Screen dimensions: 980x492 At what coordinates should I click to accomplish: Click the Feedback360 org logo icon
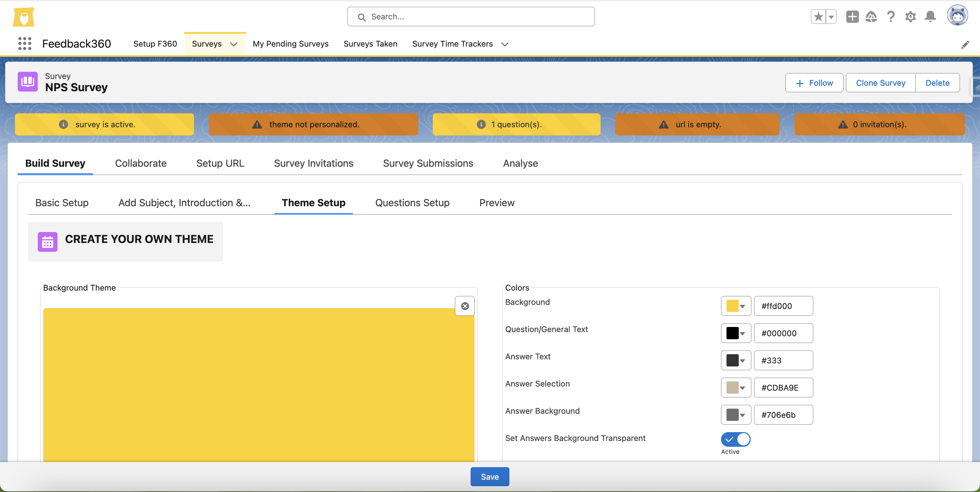pyautogui.click(x=23, y=17)
